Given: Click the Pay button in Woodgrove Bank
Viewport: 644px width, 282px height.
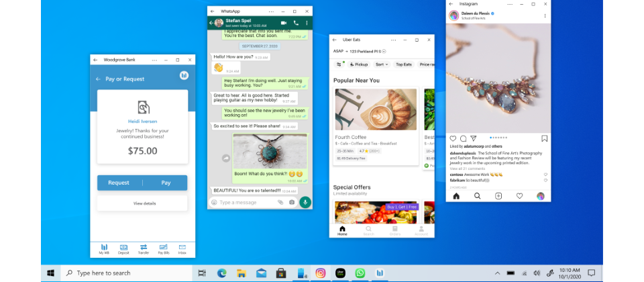Looking at the screenshot, I should point(166,183).
